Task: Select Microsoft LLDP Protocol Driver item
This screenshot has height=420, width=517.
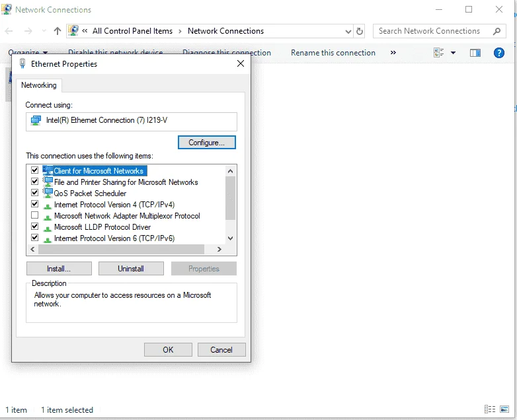Action: pyautogui.click(x=102, y=227)
